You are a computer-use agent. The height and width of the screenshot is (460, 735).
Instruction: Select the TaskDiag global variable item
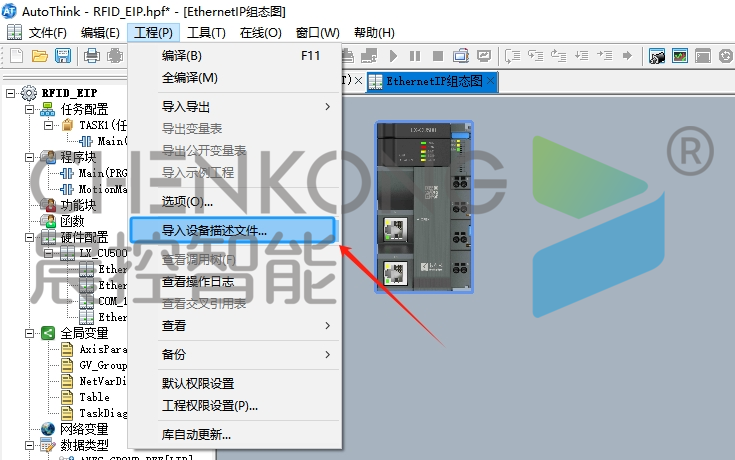coord(103,413)
